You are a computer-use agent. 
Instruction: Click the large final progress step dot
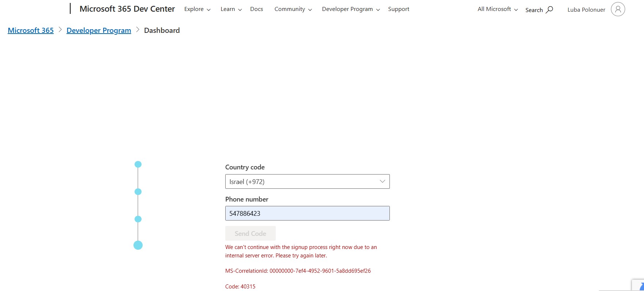(x=138, y=245)
